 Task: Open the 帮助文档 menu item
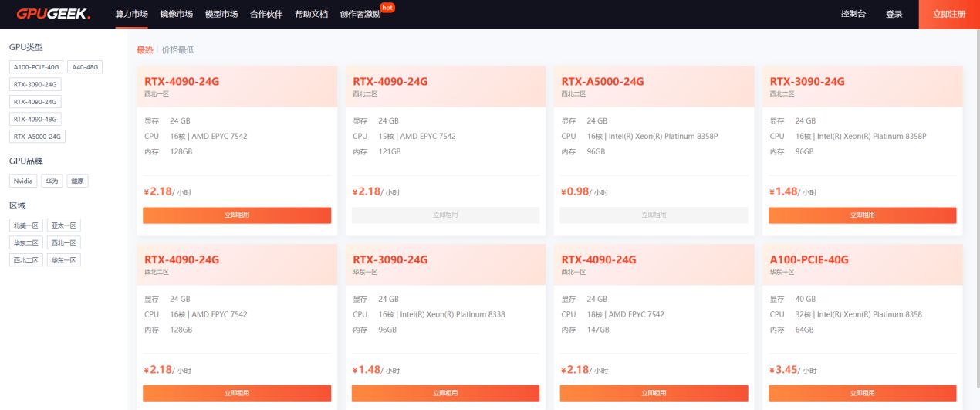(311, 14)
